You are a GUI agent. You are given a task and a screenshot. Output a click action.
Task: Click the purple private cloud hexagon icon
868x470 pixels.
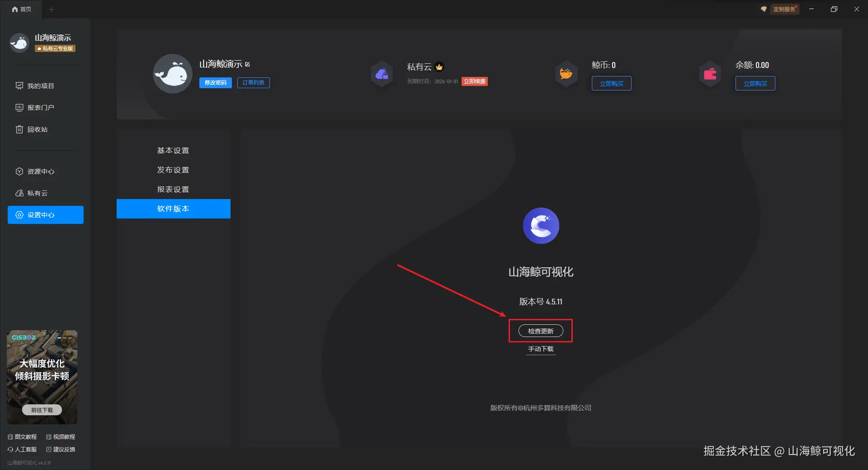382,74
